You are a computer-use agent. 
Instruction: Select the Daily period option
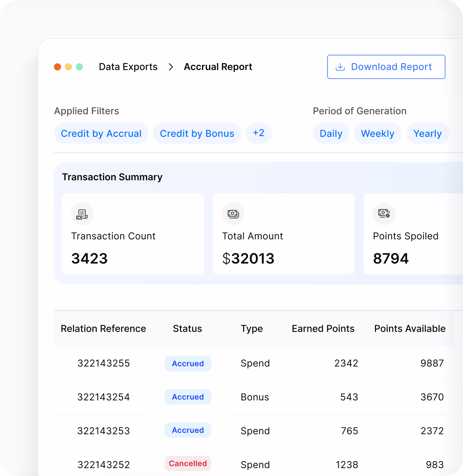331,133
